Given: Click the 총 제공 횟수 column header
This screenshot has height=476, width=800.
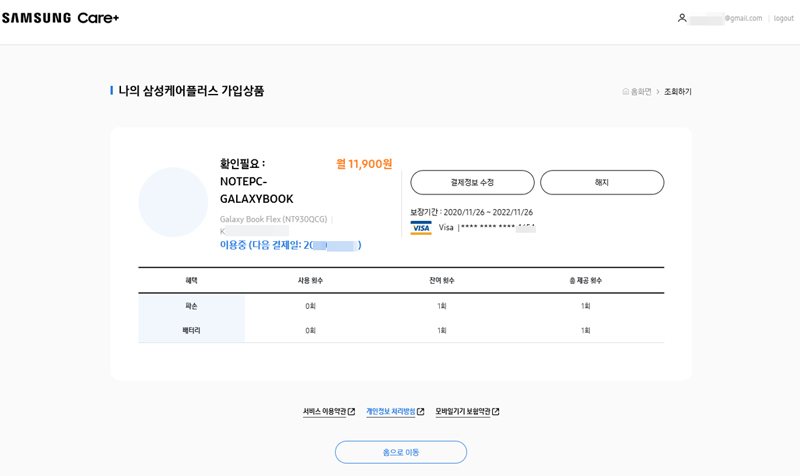Looking at the screenshot, I should click(x=585, y=280).
